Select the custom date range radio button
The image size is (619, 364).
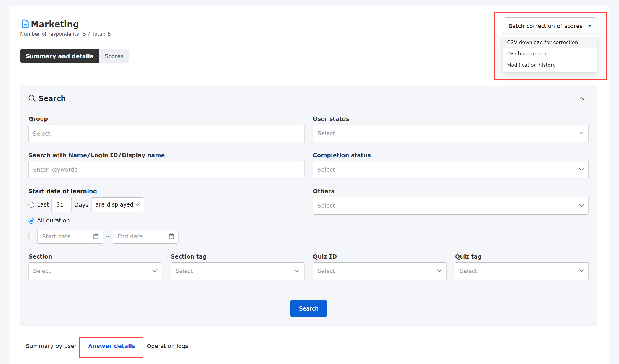(31, 237)
